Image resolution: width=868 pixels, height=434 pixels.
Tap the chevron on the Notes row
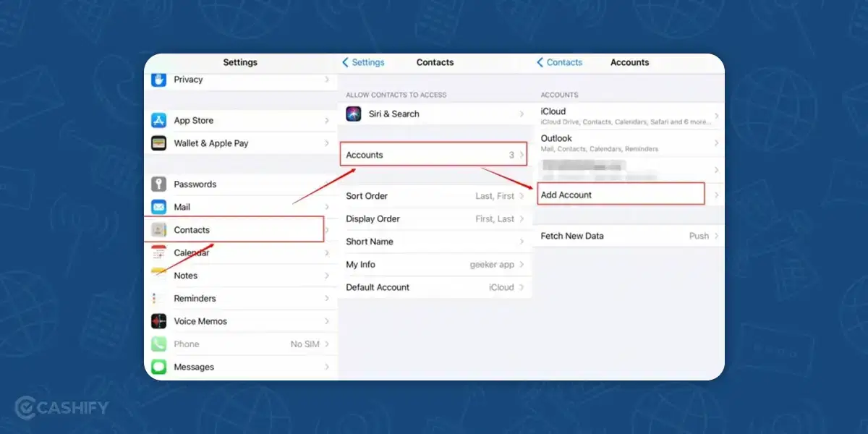[x=327, y=276]
